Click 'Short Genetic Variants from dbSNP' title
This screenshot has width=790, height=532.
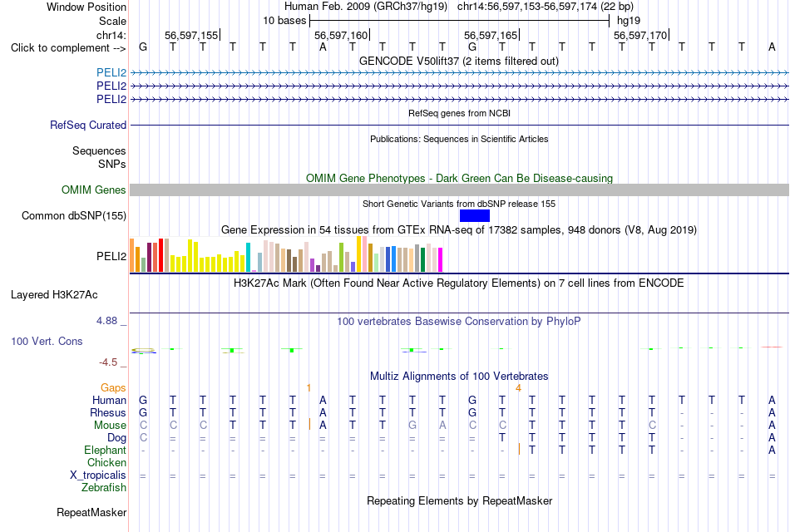click(459, 204)
